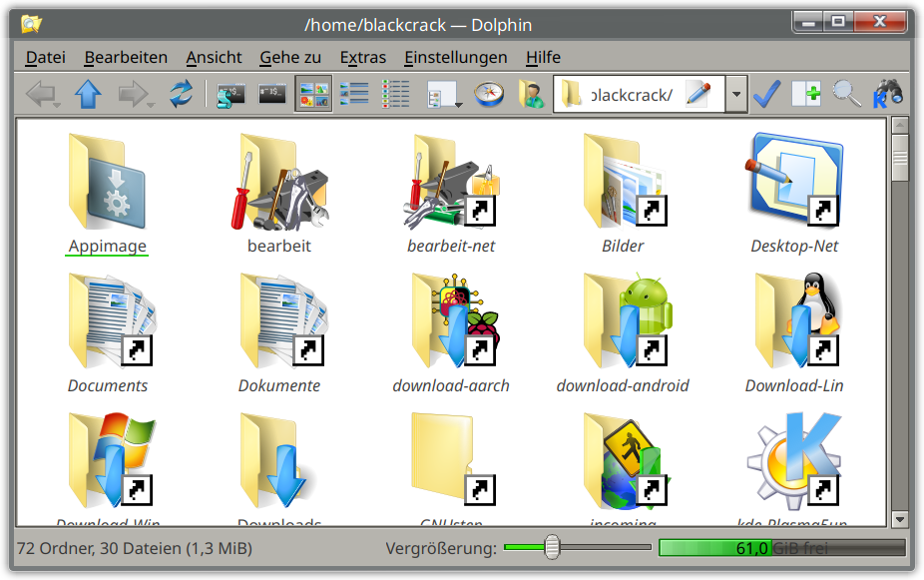This screenshot has height=580, width=924.
Task: Open search with the magnifier icon
Action: tap(847, 94)
